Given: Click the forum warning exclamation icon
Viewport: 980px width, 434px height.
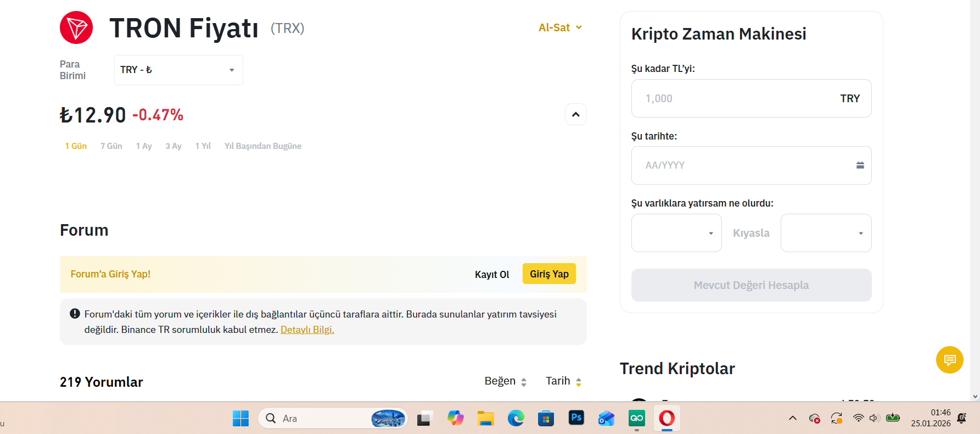Looking at the screenshot, I should point(75,314).
